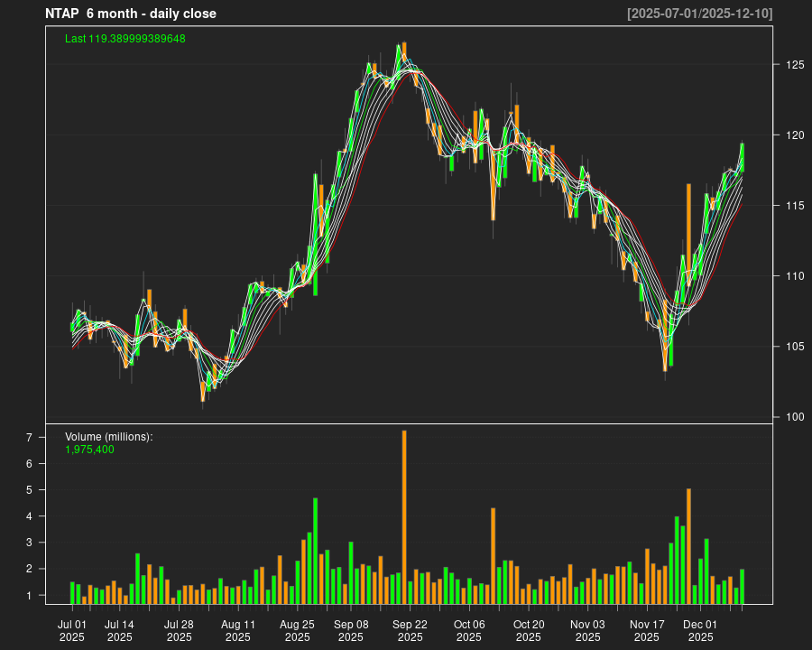This screenshot has height=650, width=812.
Task: Select the Aug 11 2025 date label
Action: coord(238,630)
